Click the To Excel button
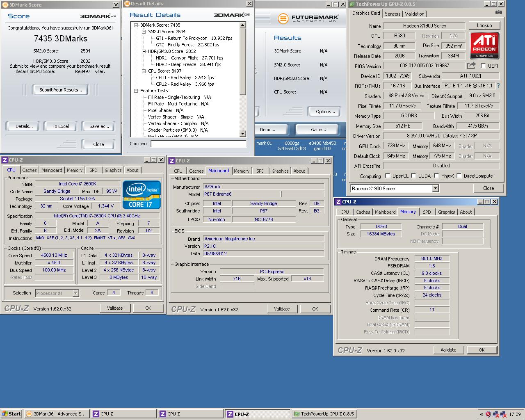This screenshot has height=420, width=525. tap(61, 126)
